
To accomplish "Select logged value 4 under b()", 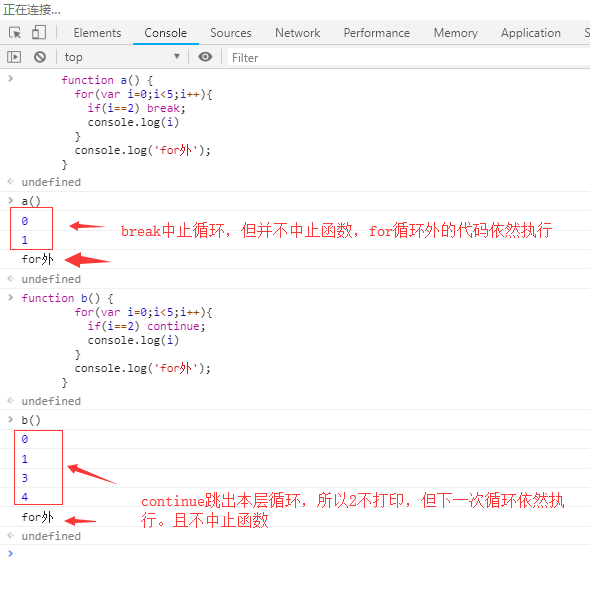I will point(25,497).
